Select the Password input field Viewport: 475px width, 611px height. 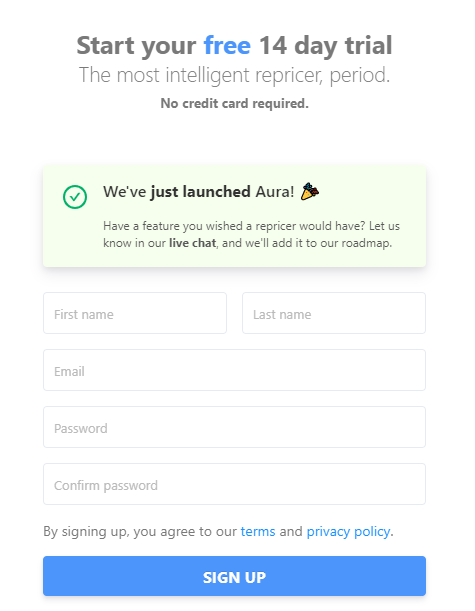tap(235, 427)
